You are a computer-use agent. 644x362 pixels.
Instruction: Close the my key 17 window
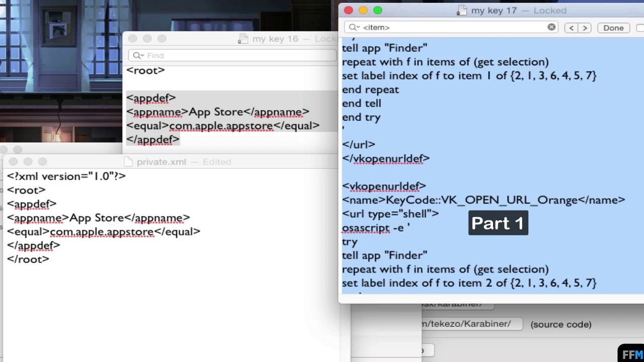click(349, 10)
